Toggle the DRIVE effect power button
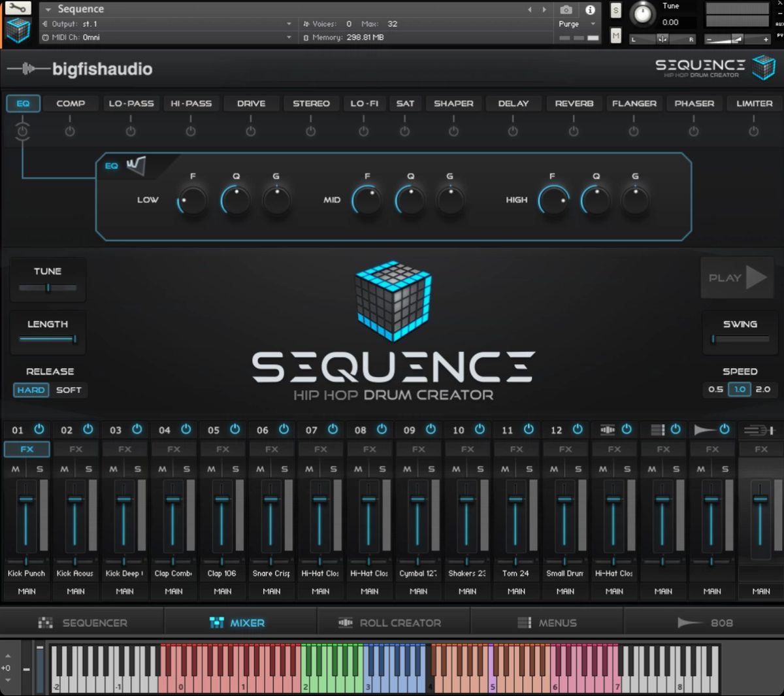The image size is (784, 696). coord(251,131)
